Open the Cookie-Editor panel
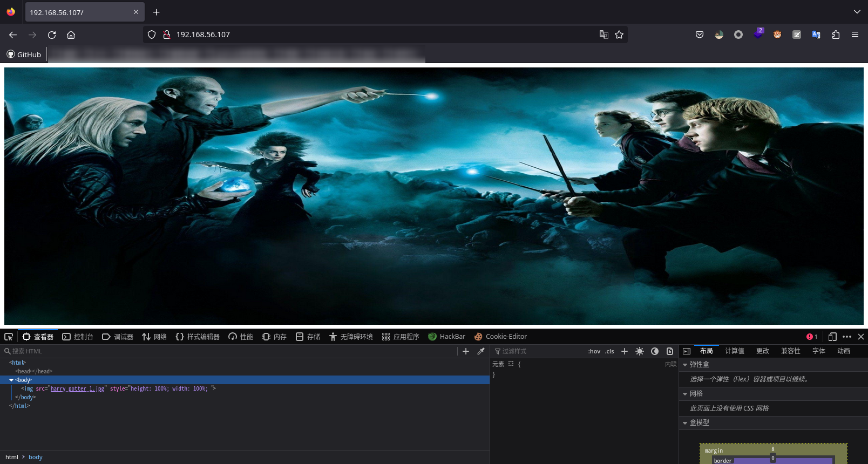The height and width of the screenshot is (464, 868). pos(500,337)
